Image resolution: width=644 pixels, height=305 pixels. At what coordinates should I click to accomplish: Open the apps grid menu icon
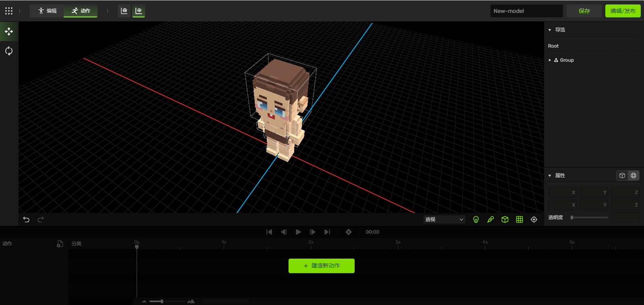(x=9, y=11)
